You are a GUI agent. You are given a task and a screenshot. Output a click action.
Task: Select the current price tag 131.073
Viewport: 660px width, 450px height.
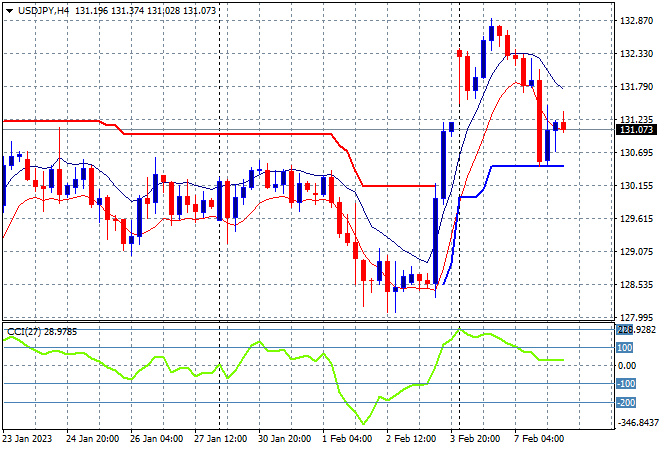coord(636,130)
